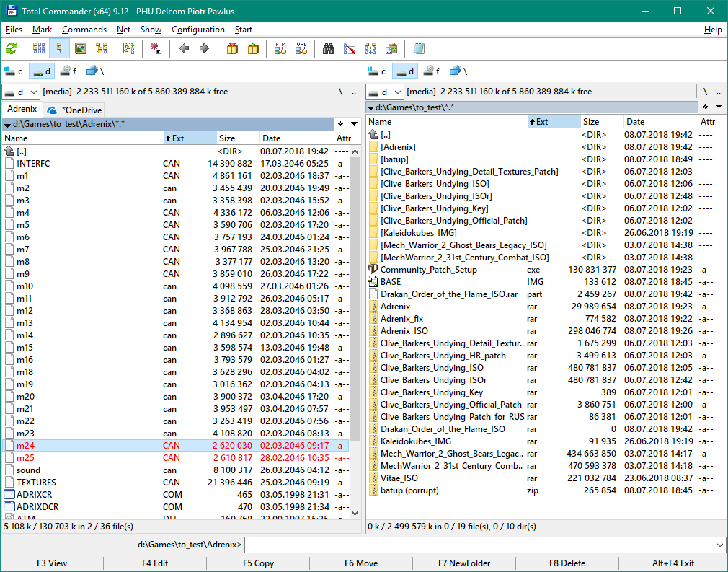728x572 pixels.
Task: Select drive f button in the left panel
Action: [68, 71]
